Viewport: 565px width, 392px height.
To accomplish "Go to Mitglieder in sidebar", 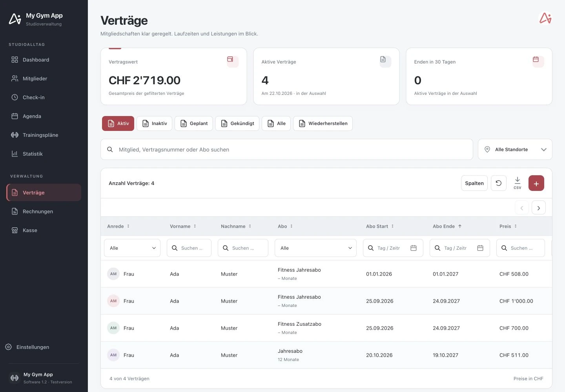I will click(x=44, y=78).
